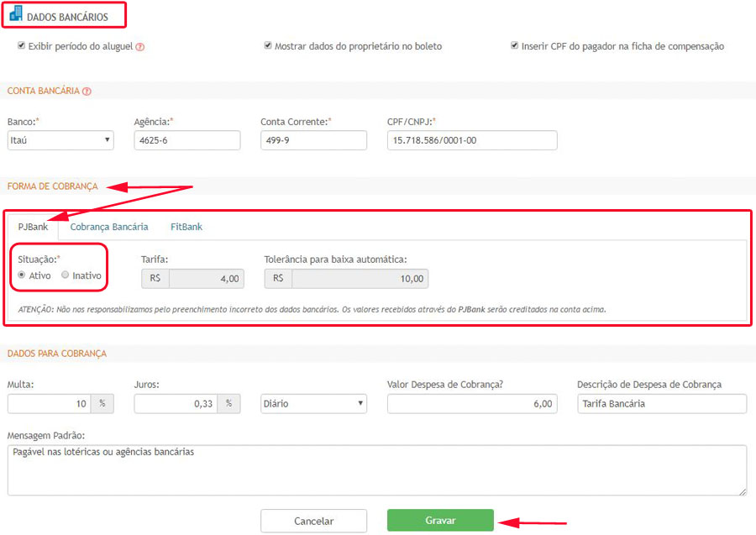The height and width of the screenshot is (535, 756).
Task: Select the Ativo radio button
Action: (22, 275)
